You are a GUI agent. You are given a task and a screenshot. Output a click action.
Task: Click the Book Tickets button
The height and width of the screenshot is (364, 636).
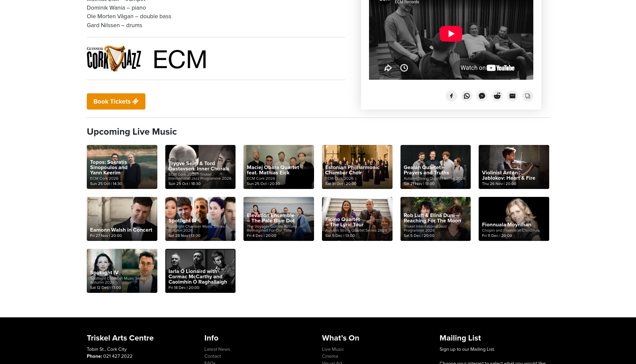coord(116,101)
